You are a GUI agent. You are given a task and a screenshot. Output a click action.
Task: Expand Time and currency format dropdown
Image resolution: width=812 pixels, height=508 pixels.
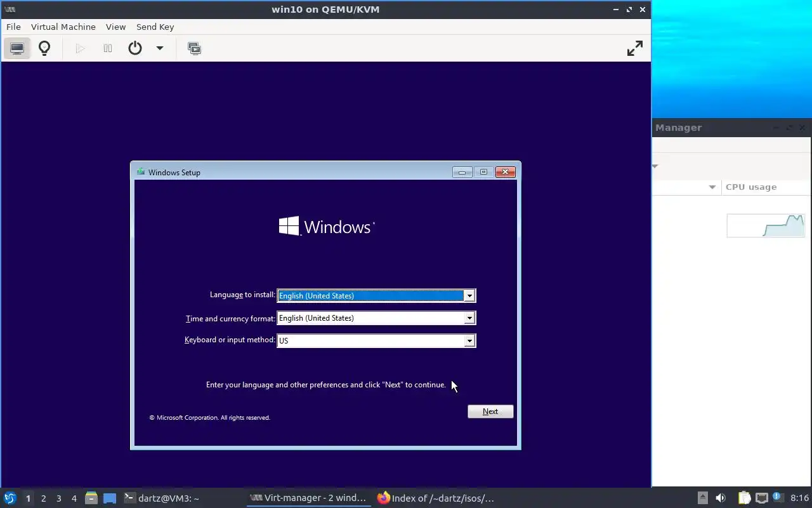click(x=469, y=318)
